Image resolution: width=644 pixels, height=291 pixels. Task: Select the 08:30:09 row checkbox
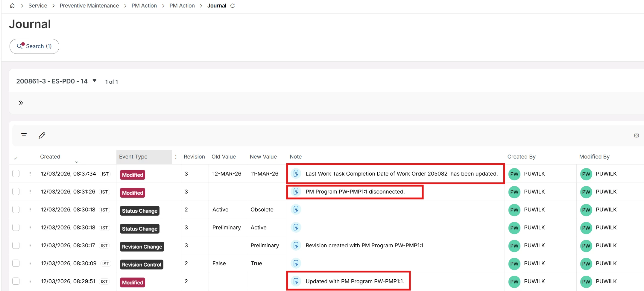pyautogui.click(x=16, y=263)
